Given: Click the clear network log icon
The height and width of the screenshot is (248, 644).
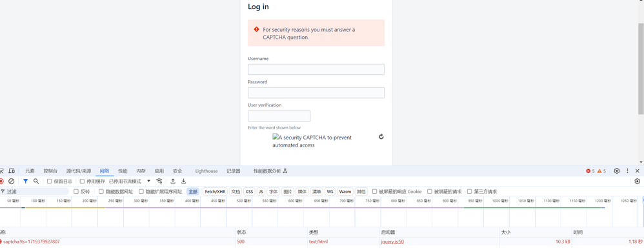Looking at the screenshot, I should 12,181.
